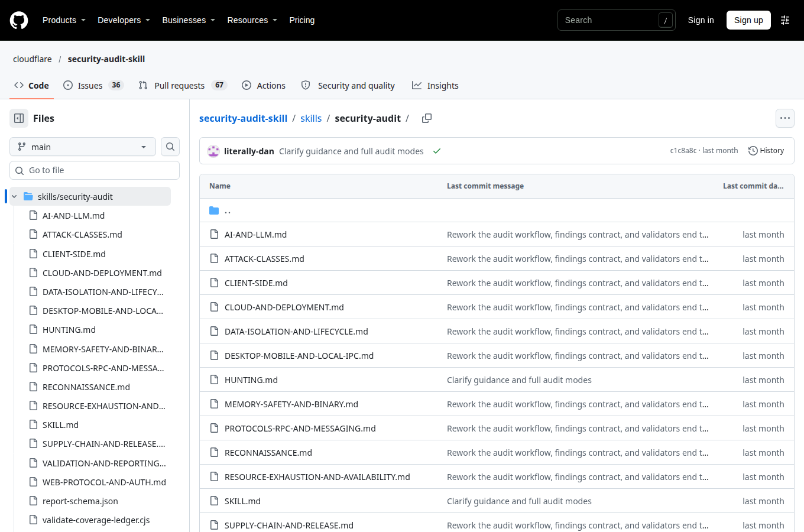Open the GitHub homepage logo
Viewport: 804px width, 532px height.
pos(19,20)
